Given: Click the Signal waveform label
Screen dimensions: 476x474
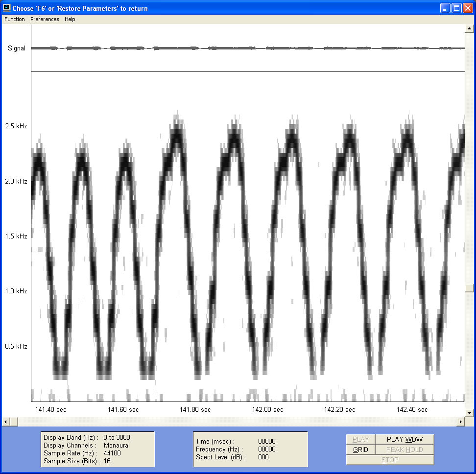Looking at the screenshot, I should coord(17,48).
